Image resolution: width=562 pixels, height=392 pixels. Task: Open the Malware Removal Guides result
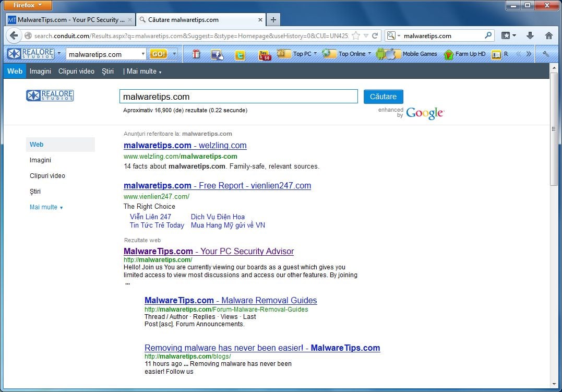pos(231,300)
